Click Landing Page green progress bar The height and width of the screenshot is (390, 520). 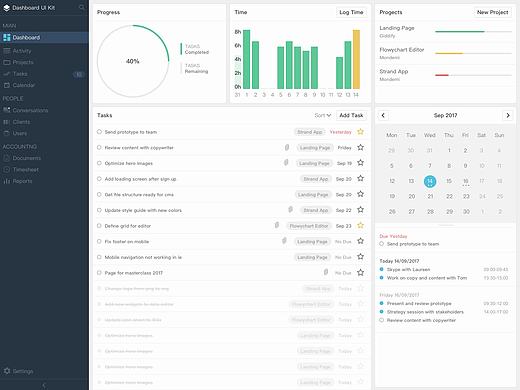[460, 32]
